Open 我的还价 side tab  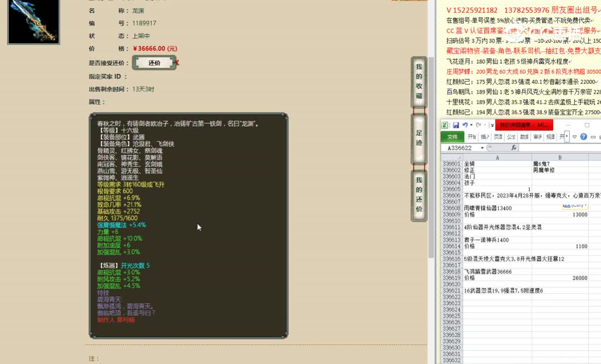419,195
